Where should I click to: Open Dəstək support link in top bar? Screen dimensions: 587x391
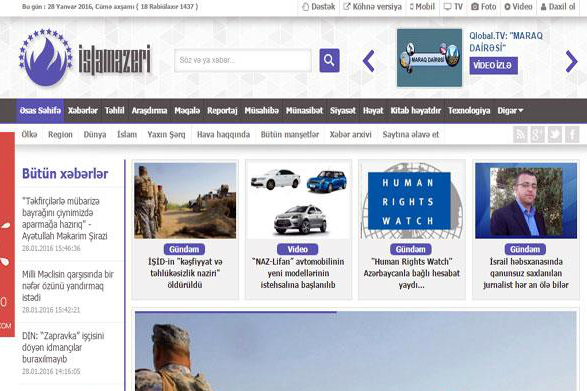point(319,7)
